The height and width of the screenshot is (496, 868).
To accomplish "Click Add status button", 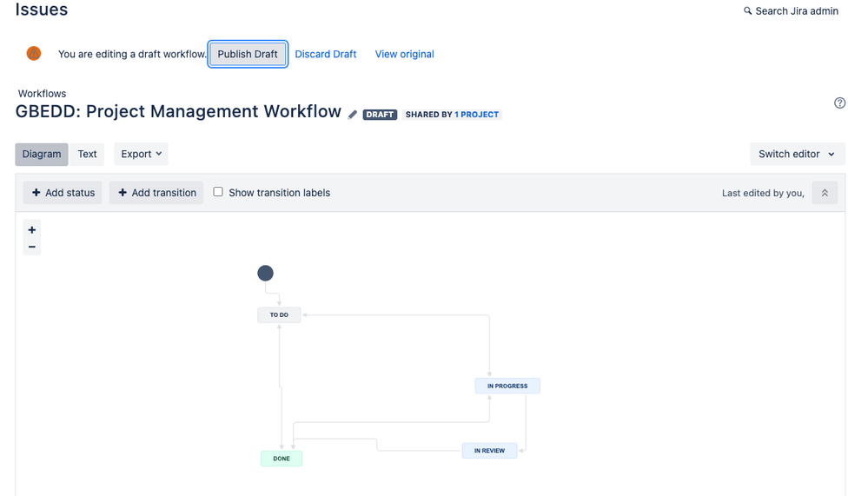I will [63, 193].
